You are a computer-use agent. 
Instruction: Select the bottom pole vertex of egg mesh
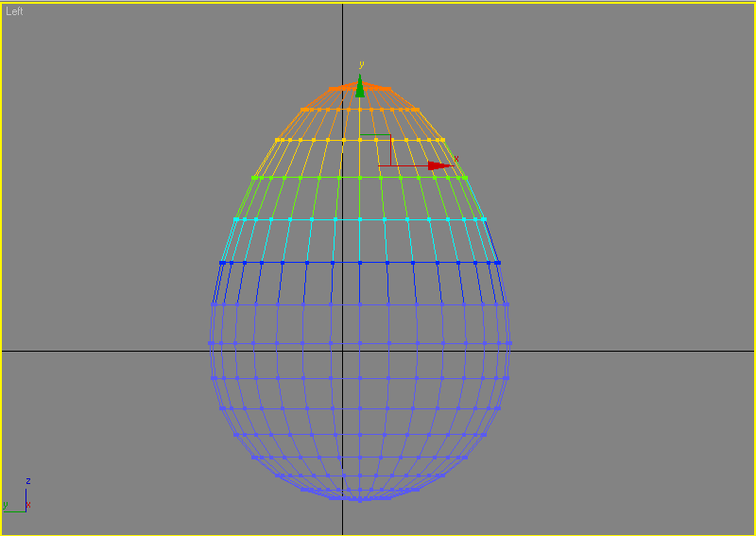[359, 500]
